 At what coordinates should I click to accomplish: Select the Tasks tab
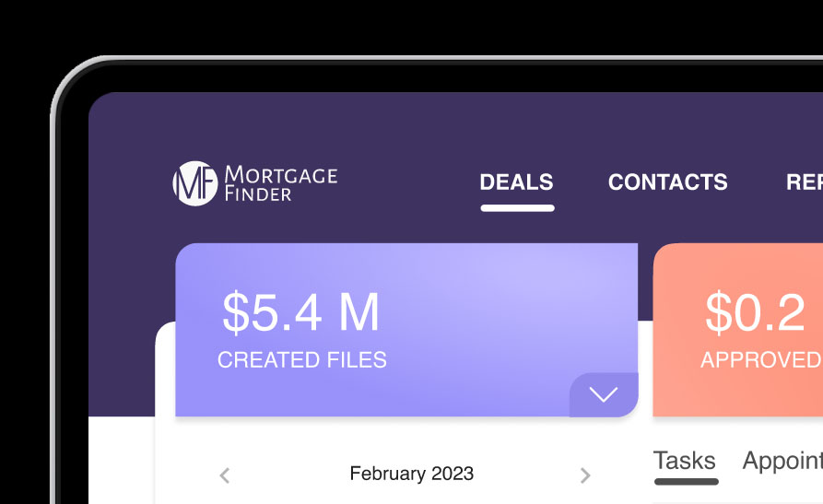coord(685,461)
